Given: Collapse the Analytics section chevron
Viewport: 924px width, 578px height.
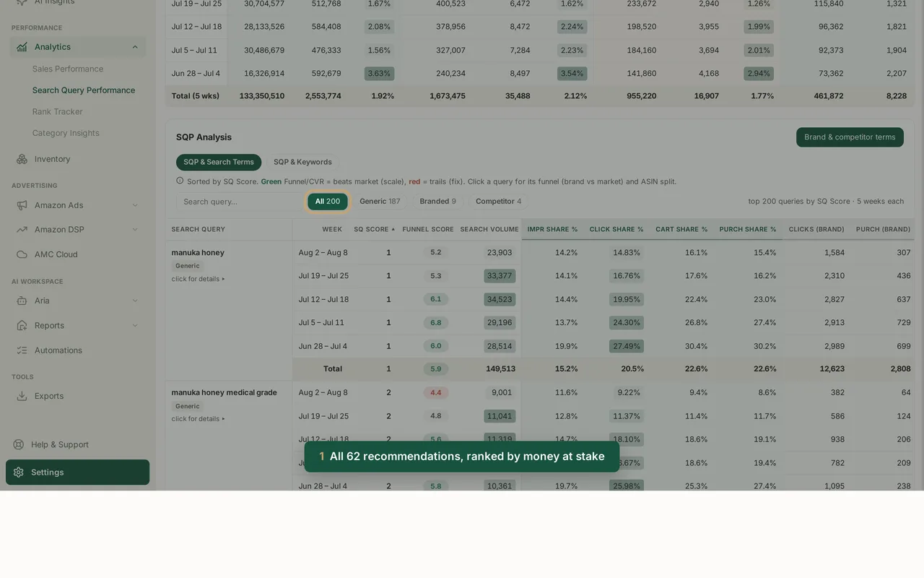Looking at the screenshot, I should [x=135, y=47].
